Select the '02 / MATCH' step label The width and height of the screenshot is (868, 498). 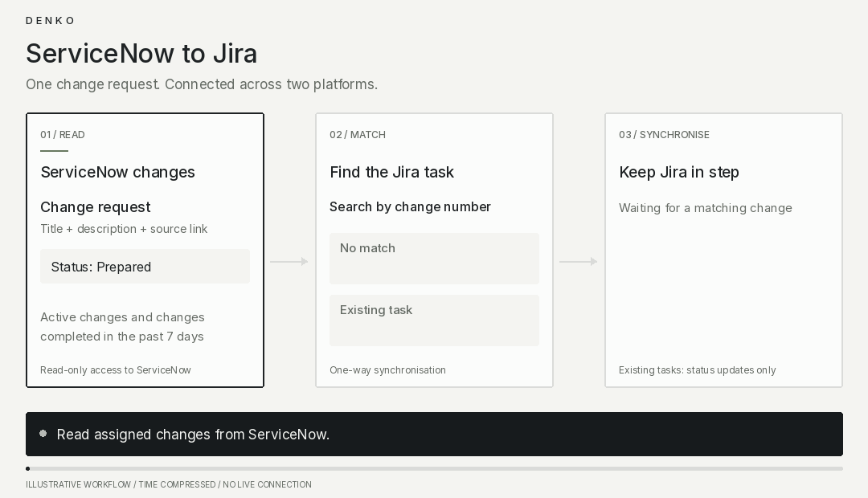[358, 134]
